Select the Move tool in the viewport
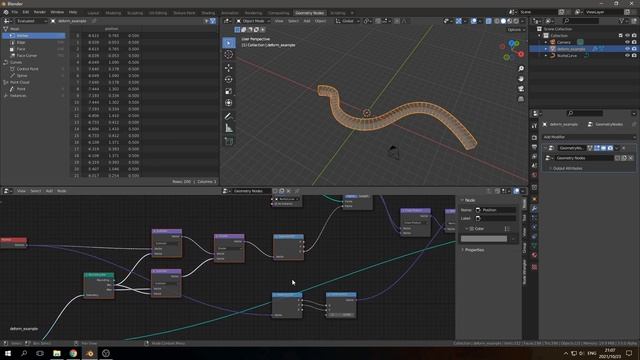This screenshot has width=640, height=360. (229, 67)
